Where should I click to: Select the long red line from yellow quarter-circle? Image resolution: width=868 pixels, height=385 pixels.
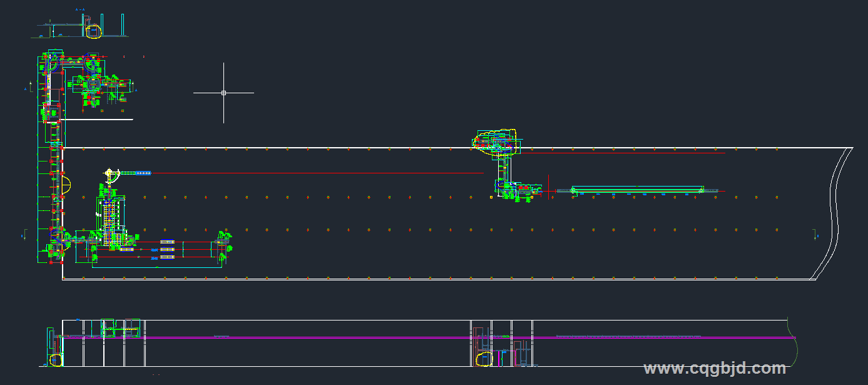(313, 173)
